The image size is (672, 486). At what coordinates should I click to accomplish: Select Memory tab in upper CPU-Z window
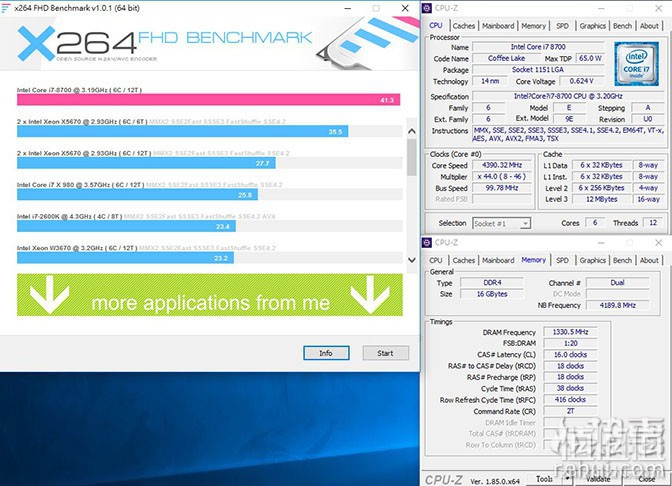534,26
